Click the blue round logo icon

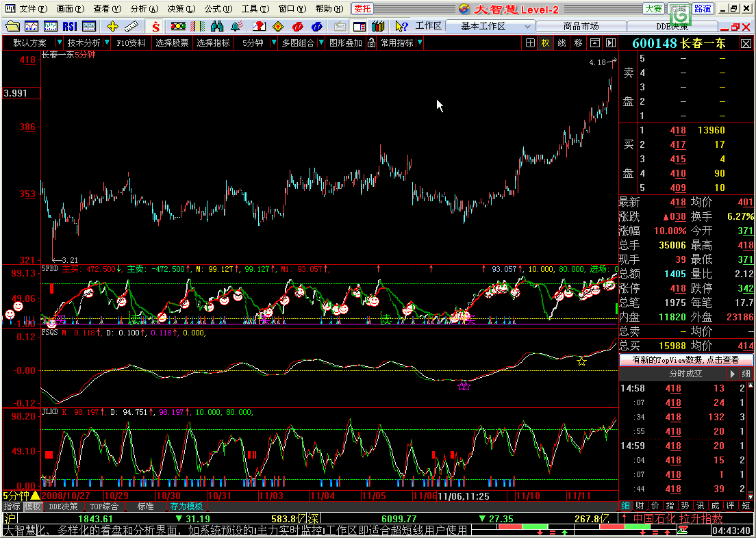(x=316, y=26)
